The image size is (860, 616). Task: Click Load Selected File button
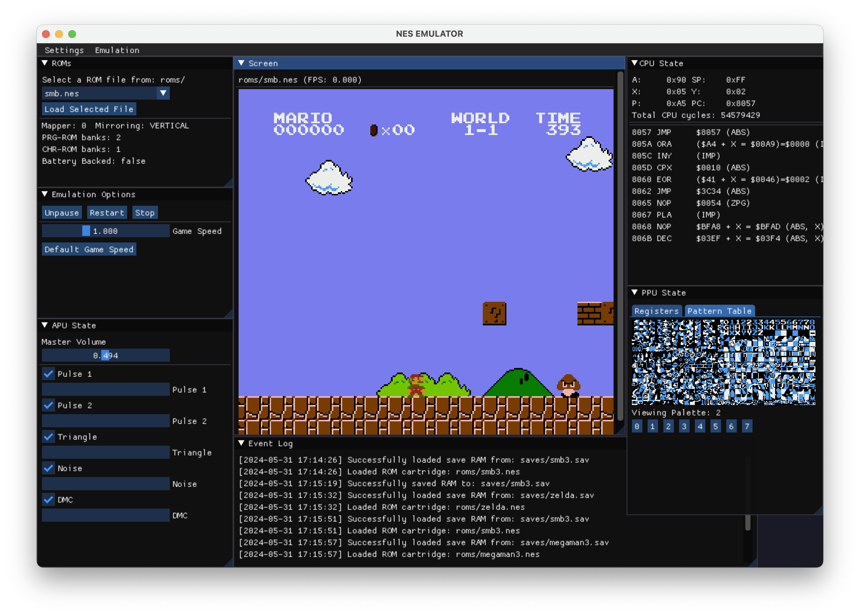coord(89,109)
